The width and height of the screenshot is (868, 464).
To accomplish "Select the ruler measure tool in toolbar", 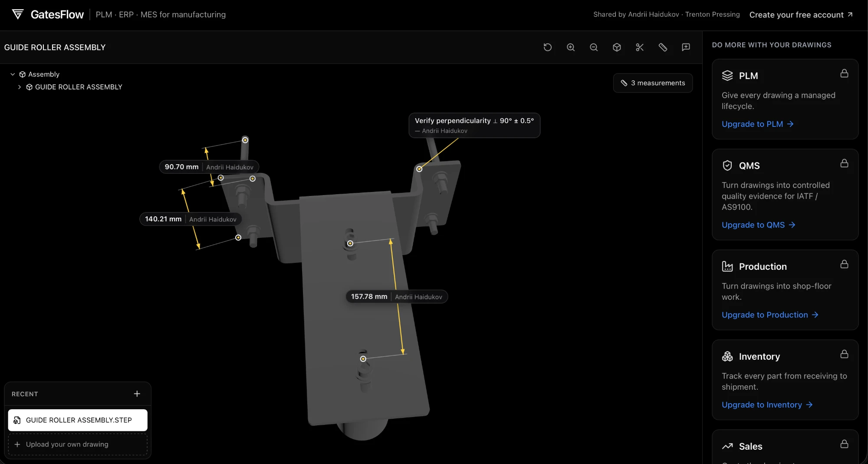I will (663, 47).
